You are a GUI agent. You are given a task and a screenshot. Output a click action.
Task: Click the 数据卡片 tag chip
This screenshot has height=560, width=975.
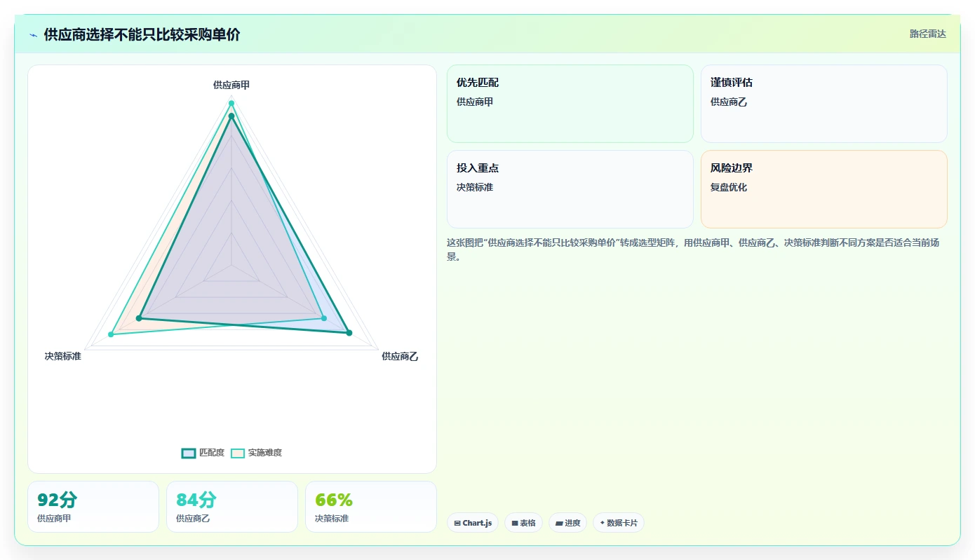coord(619,523)
